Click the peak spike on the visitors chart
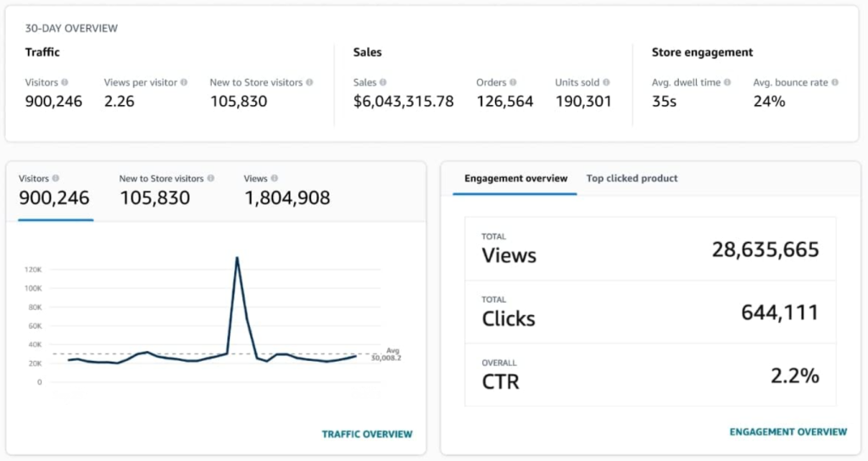868x461 pixels. (236, 258)
